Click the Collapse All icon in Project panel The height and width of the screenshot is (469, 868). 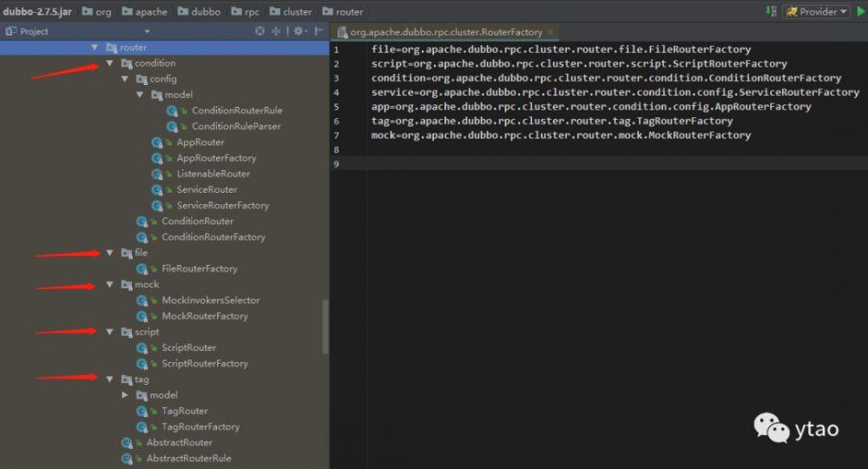pos(277,30)
